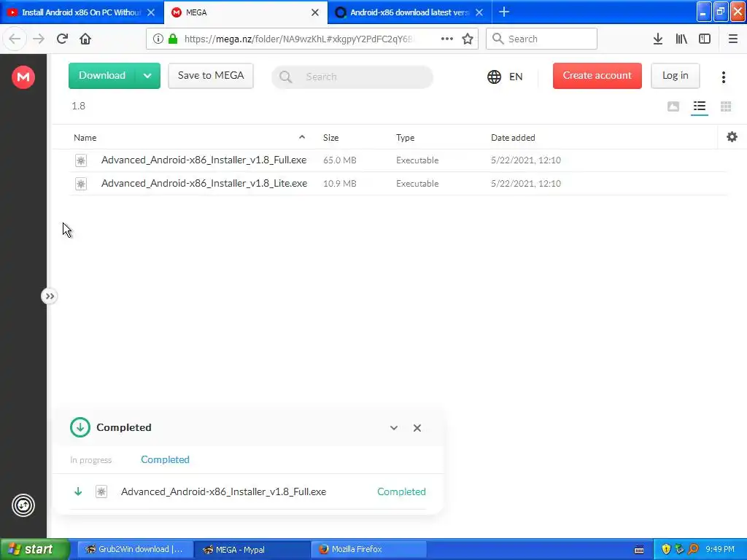Switch to In progress transfers tab
The width and height of the screenshot is (747, 560).
pos(90,460)
